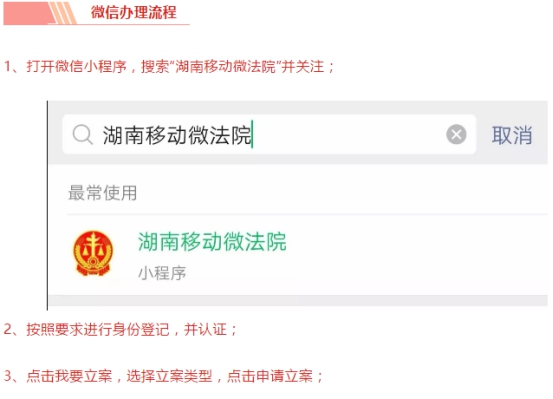Image resolution: width=553 pixels, height=399 pixels.
Task: Select the green 湖南移动微法院 result title
Action: pyautogui.click(x=212, y=242)
